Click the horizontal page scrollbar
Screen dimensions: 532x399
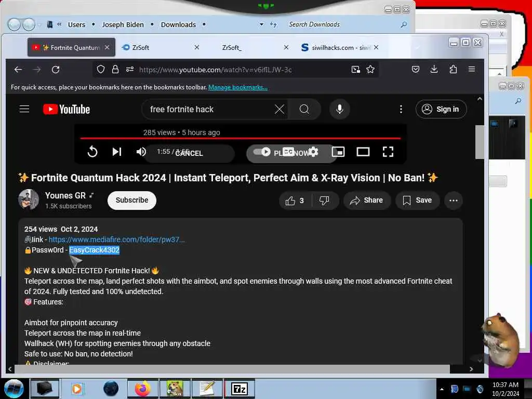coord(232,369)
